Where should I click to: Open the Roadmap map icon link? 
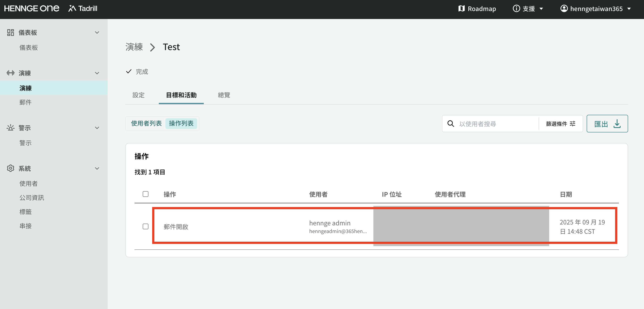click(461, 9)
